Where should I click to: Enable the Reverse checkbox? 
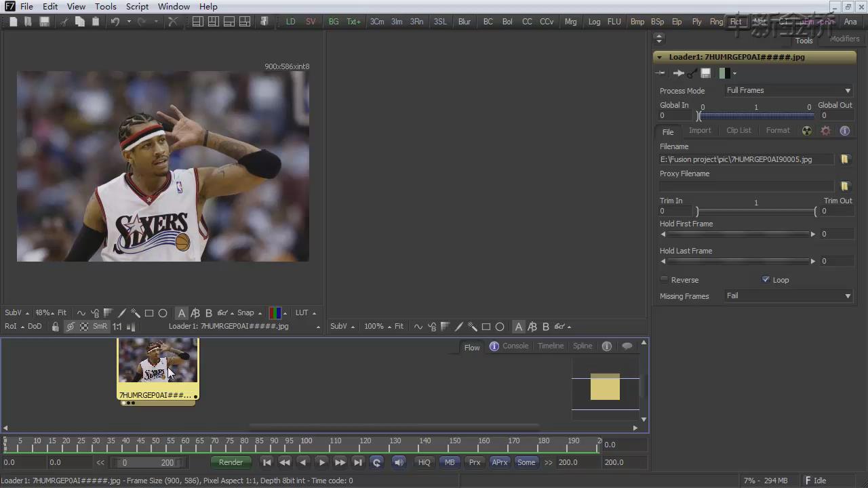point(664,279)
